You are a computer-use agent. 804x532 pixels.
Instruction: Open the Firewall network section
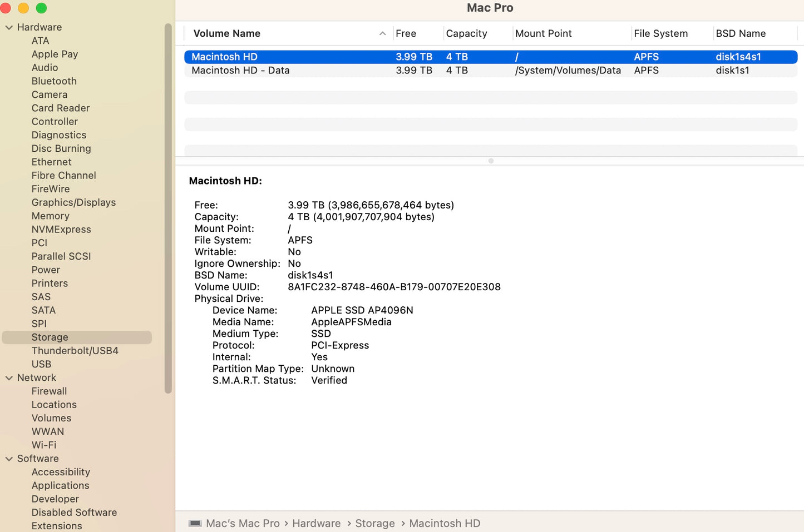[49, 391]
